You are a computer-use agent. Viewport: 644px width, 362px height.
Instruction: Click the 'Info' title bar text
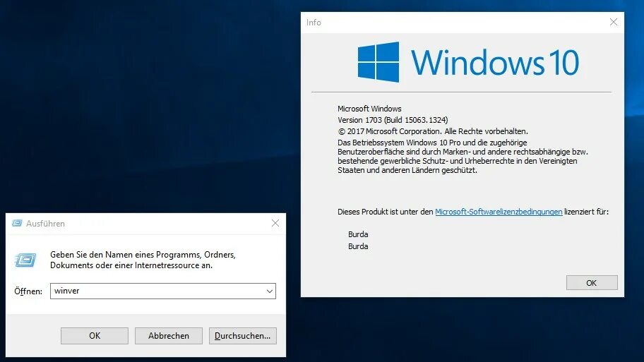(314, 23)
